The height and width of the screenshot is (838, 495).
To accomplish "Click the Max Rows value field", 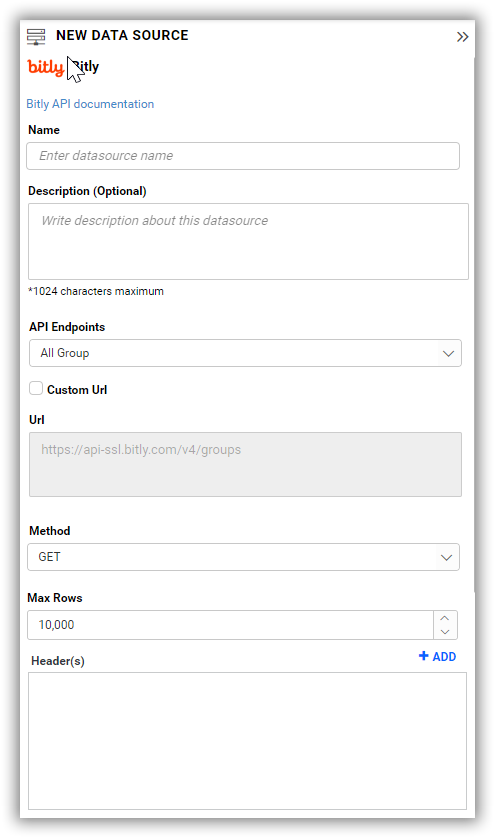I will pyautogui.click(x=230, y=625).
